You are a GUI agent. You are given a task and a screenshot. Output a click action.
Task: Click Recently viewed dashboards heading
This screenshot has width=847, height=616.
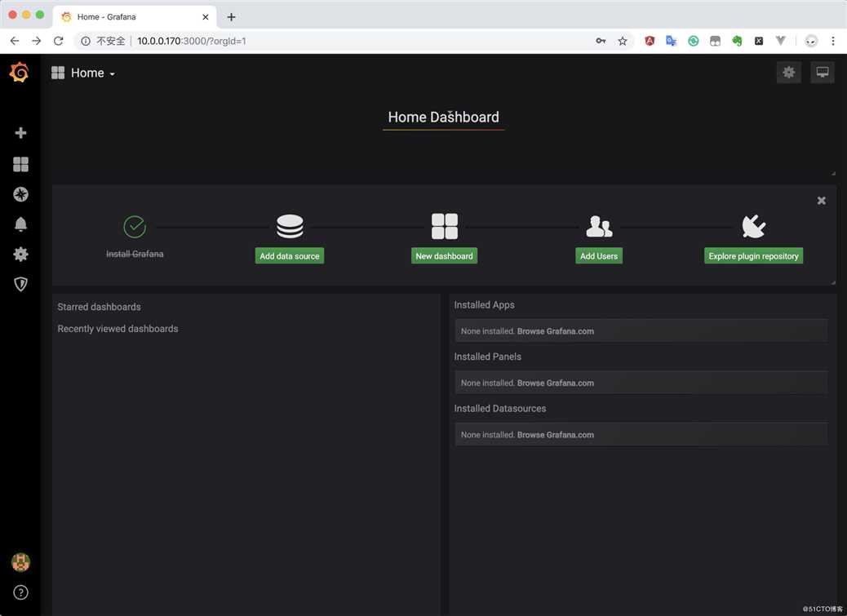click(118, 329)
